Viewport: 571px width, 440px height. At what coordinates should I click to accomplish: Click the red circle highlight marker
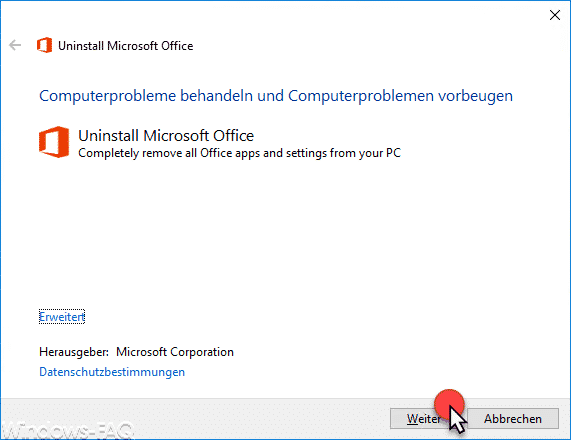click(x=449, y=404)
